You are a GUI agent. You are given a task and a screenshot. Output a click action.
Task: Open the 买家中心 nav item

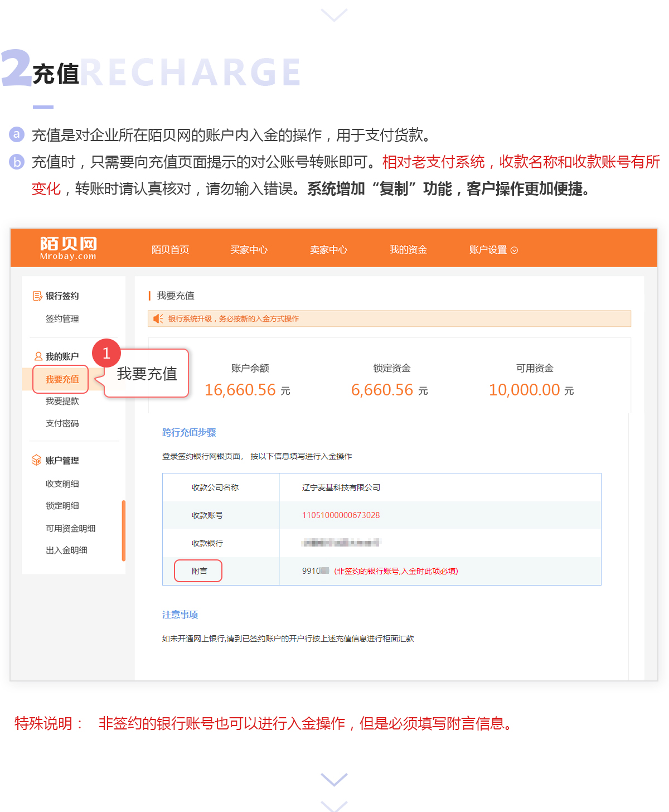point(249,250)
